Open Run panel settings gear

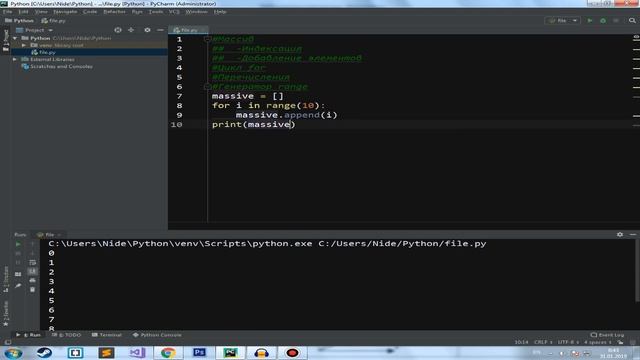click(620, 235)
